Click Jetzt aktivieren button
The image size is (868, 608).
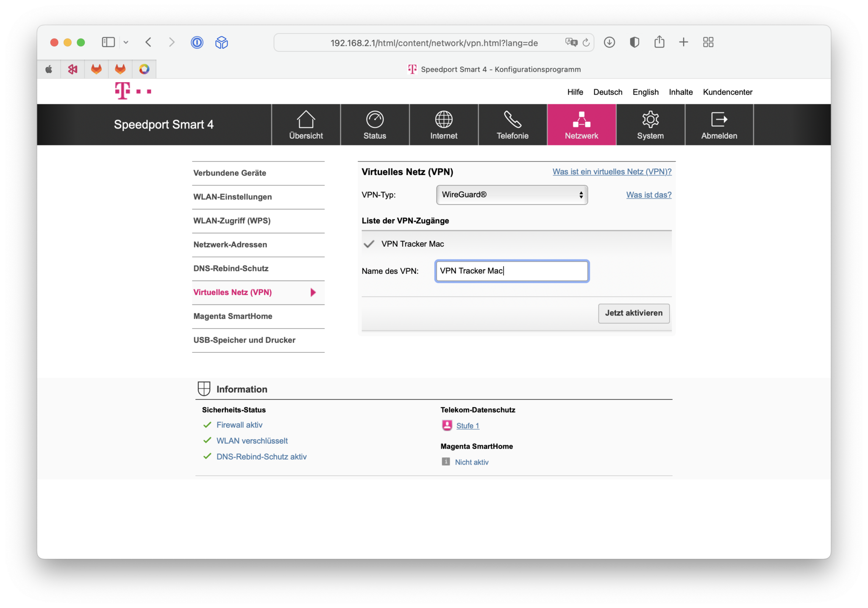(x=634, y=313)
